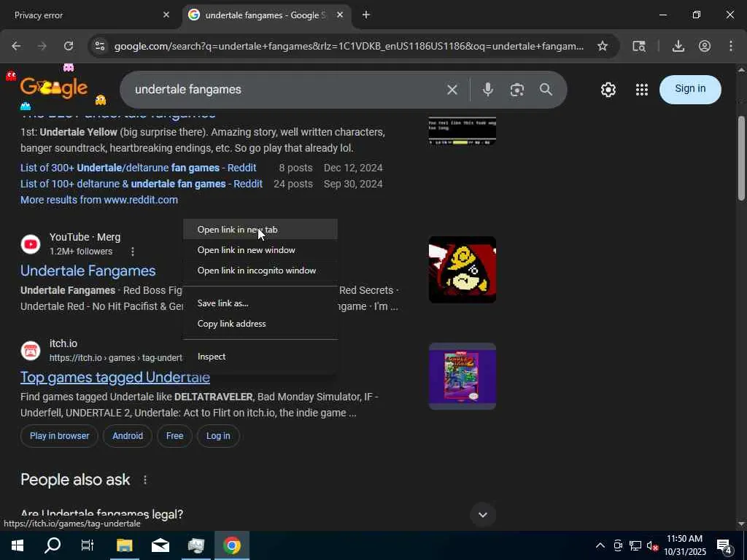
Task: Go back with the browser back arrow
Action: [16, 46]
